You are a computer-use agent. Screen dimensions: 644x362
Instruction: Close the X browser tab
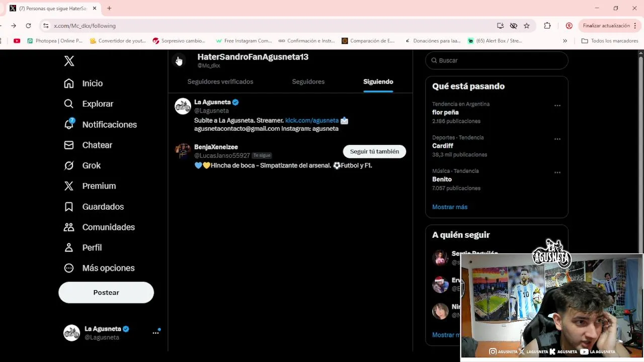click(94, 9)
